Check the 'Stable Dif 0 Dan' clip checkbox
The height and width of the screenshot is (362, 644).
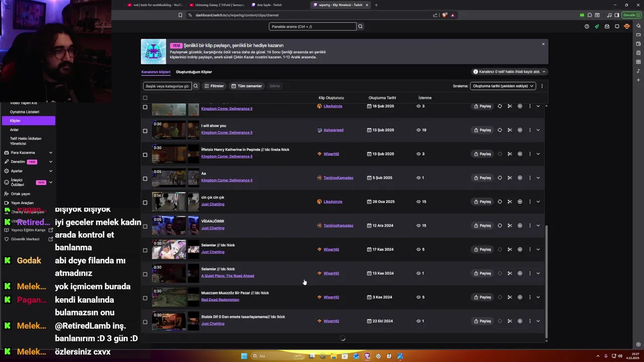point(145,322)
